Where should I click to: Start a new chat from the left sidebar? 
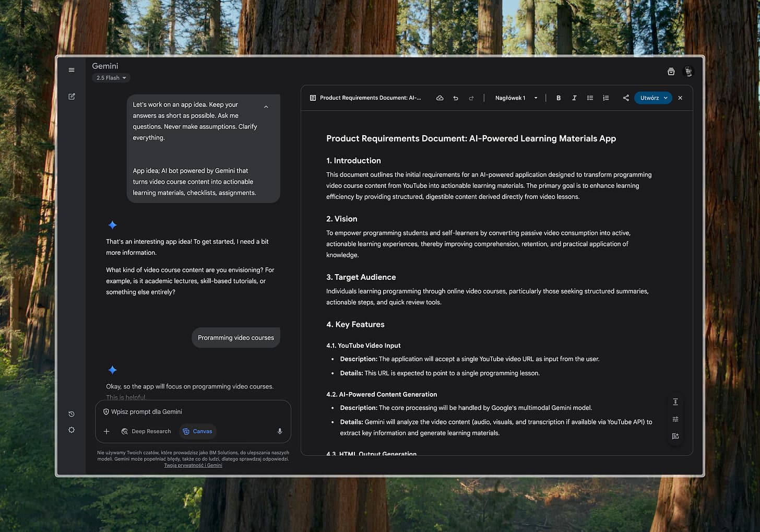point(72,96)
